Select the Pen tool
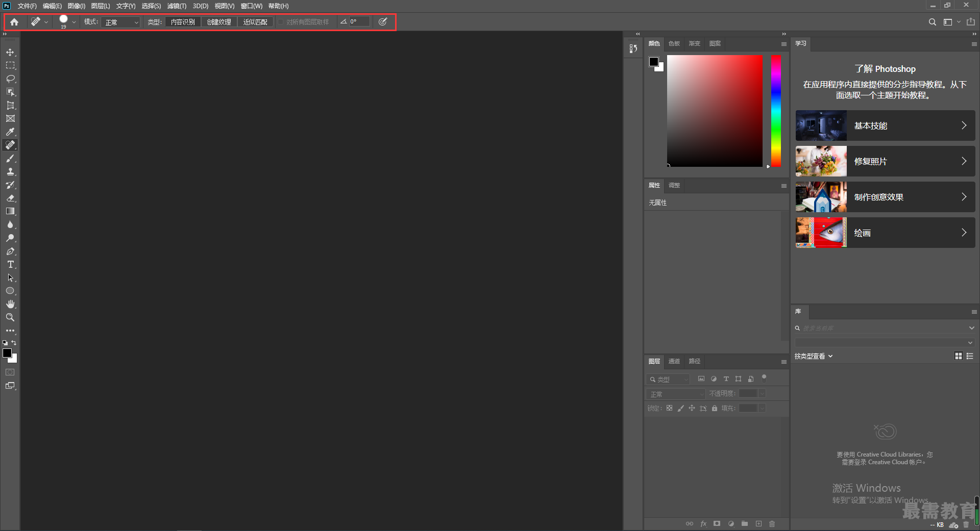Image resolution: width=980 pixels, height=531 pixels. [x=10, y=251]
